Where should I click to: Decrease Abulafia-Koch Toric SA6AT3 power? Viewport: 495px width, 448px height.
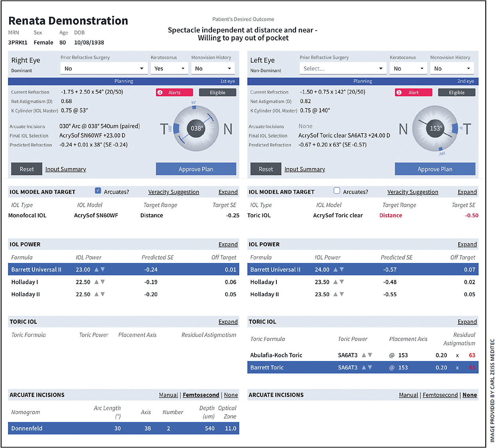click(370, 355)
